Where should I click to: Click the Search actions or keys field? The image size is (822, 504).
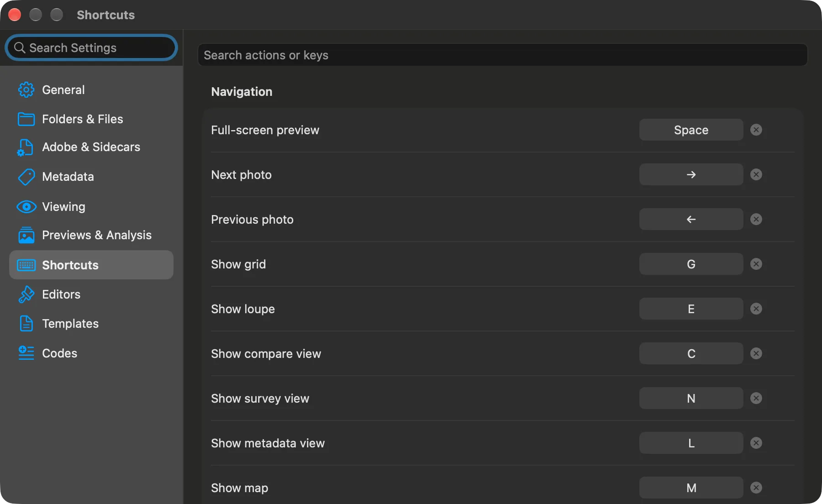pyautogui.click(x=502, y=55)
